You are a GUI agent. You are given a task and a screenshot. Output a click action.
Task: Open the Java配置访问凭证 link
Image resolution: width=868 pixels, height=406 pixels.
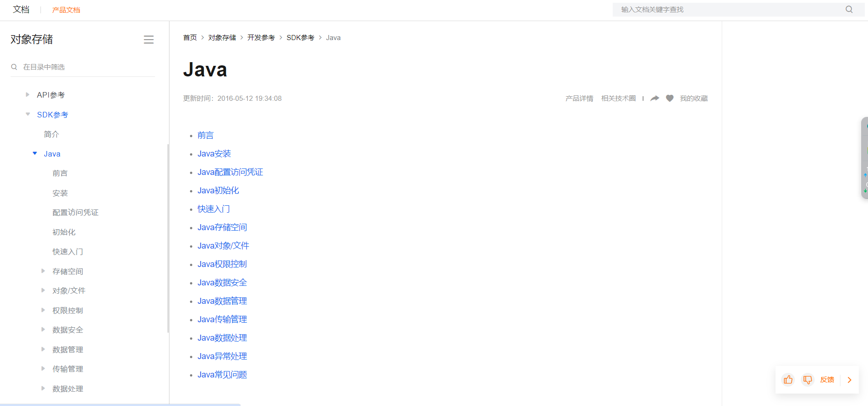coord(230,172)
